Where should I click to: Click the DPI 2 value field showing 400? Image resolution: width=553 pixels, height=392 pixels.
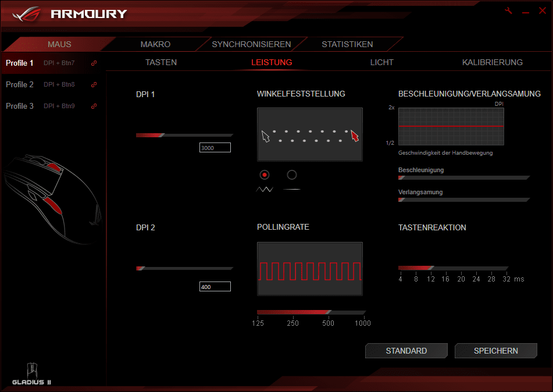pyautogui.click(x=215, y=287)
